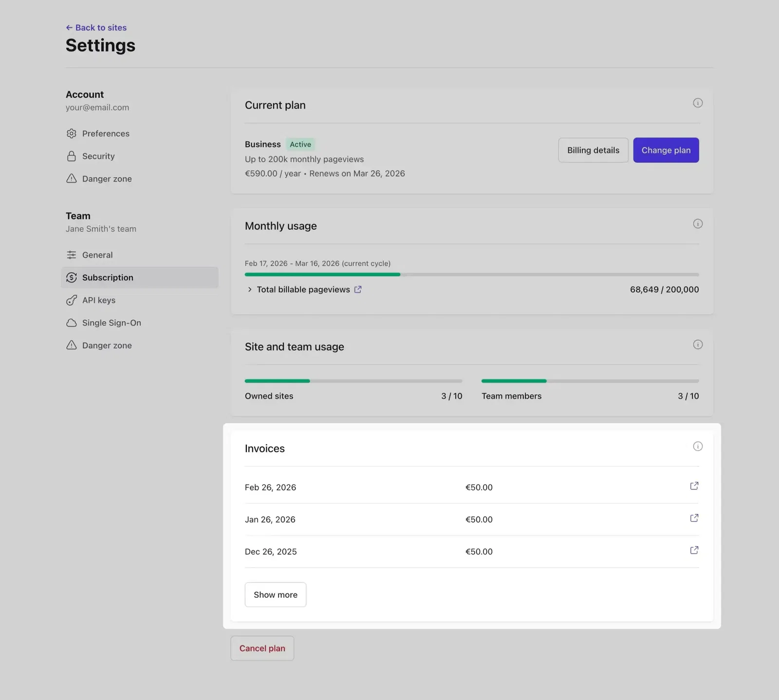Select Subscription in the sidebar

(108, 277)
